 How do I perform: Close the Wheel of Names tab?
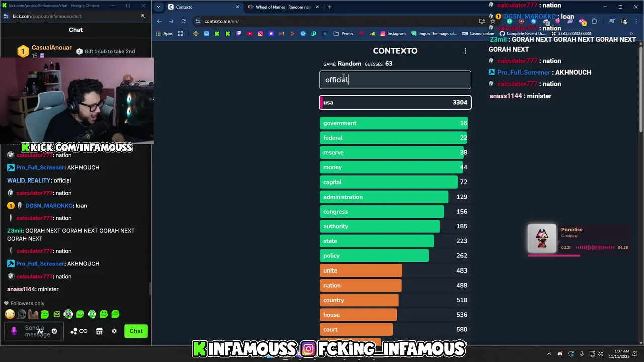(x=317, y=7)
